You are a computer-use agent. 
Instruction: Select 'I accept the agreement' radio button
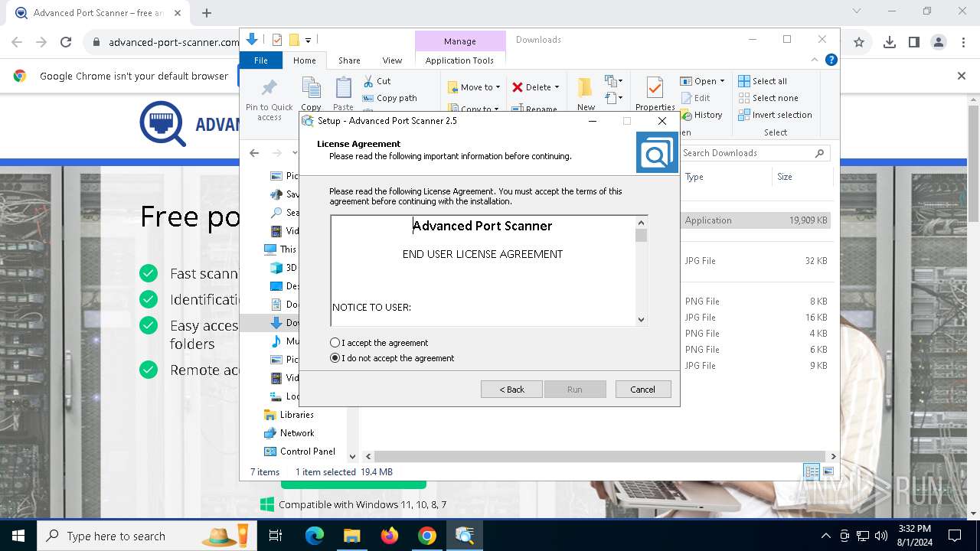pos(335,343)
